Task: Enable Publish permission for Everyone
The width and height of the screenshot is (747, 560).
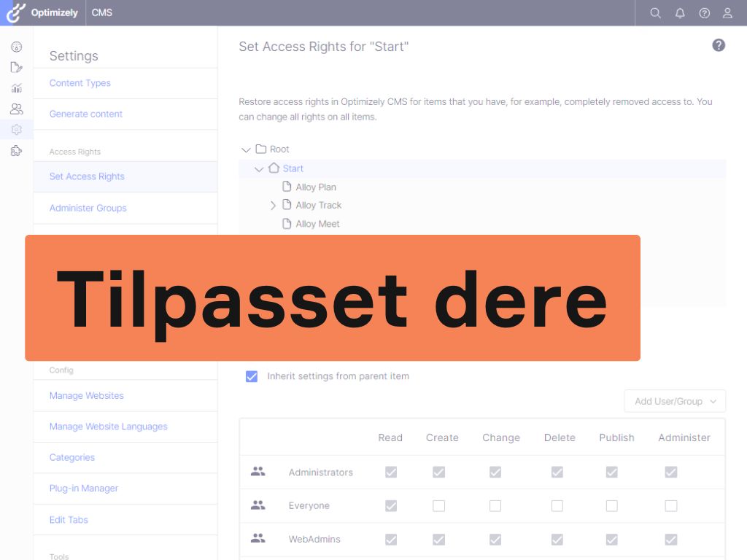Action: pos(612,506)
